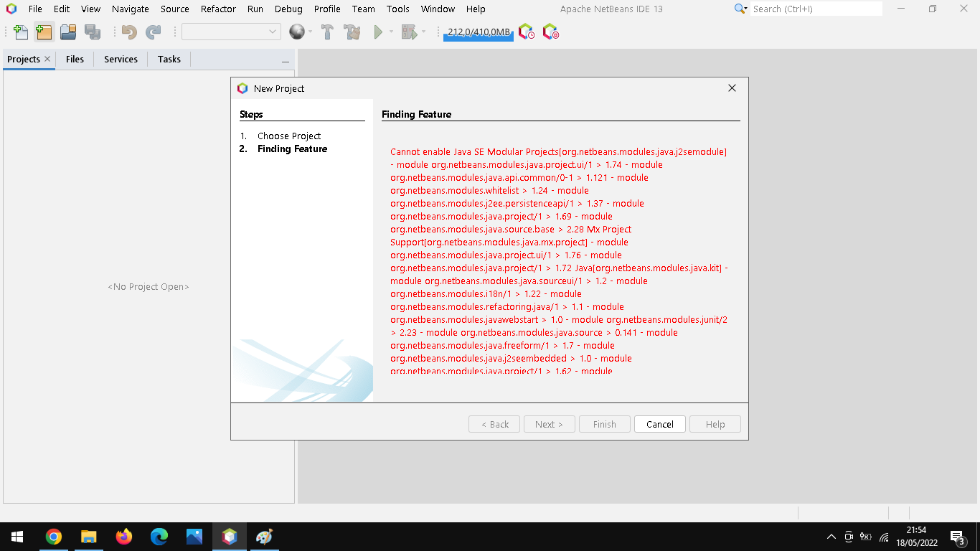980x551 pixels.
Task: Open the notification center icon
Action: (x=957, y=537)
